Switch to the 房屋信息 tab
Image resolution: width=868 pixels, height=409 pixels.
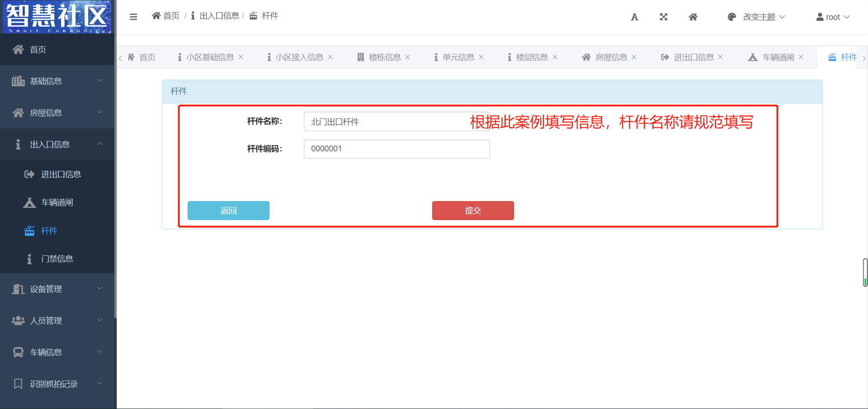click(610, 57)
